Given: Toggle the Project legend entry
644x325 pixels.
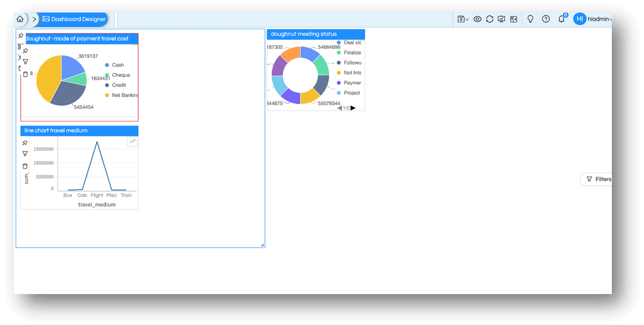Looking at the screenshot, I should 349,93.
